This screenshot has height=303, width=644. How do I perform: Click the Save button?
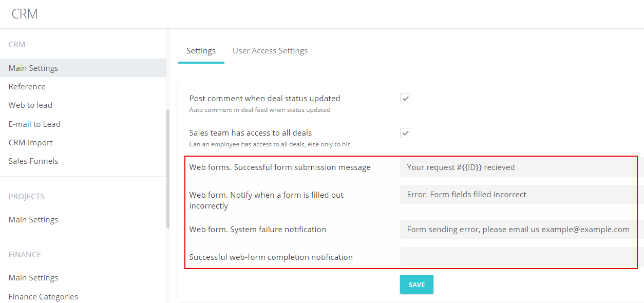click(x=416, y=285)
